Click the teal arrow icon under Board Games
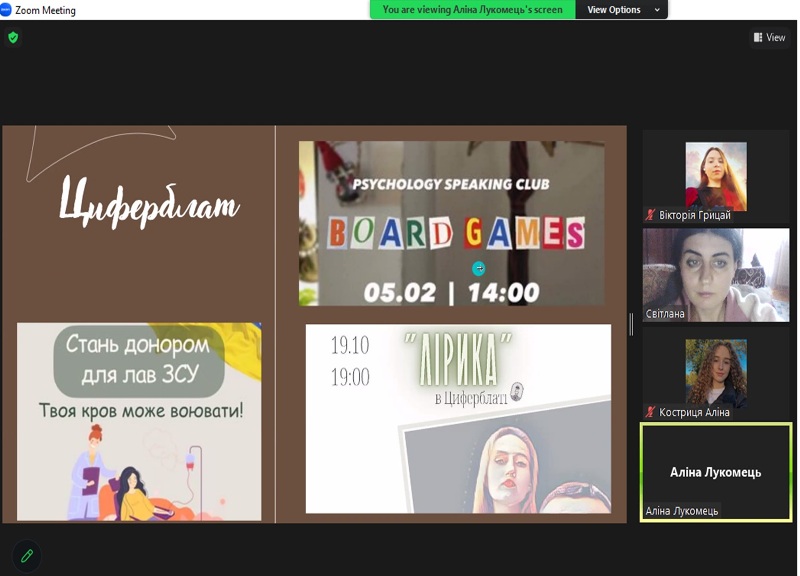The width and height of the screenshot is (800, 576). 479,268
